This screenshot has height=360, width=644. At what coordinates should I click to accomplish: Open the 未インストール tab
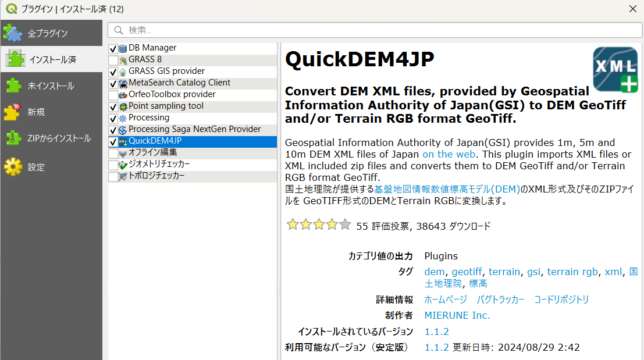pos(51,86)
